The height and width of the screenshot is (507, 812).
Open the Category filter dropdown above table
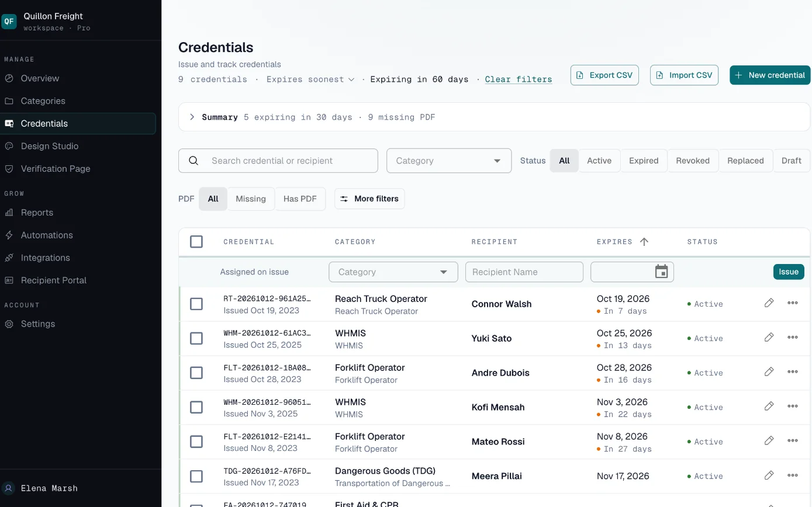coord(449,161)
